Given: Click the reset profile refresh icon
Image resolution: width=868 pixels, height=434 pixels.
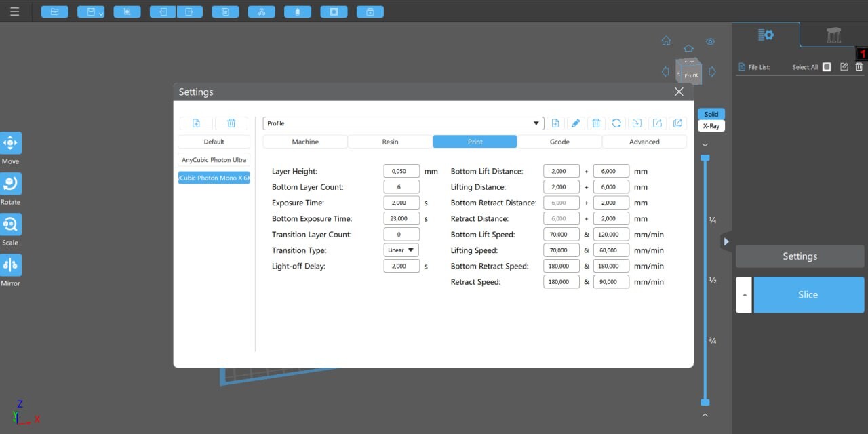Looking at the screenshot, I should coord(616,123).
